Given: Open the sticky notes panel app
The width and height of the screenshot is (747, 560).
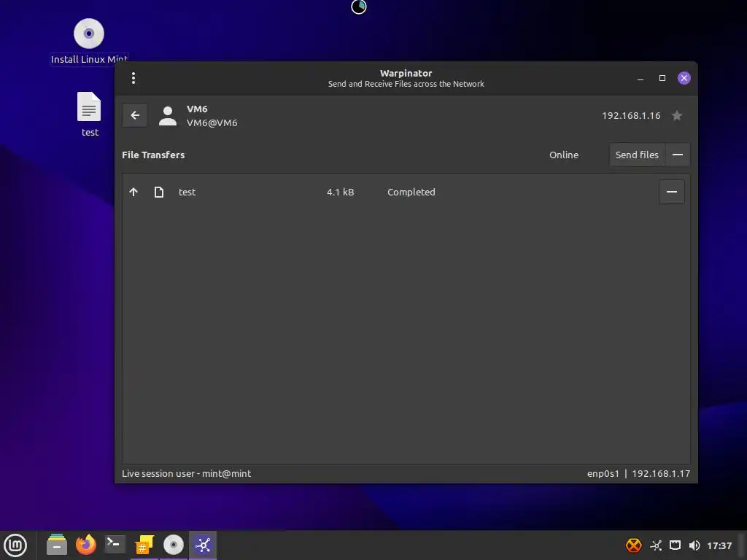Looking at the screenshot, I should point(144,545).
